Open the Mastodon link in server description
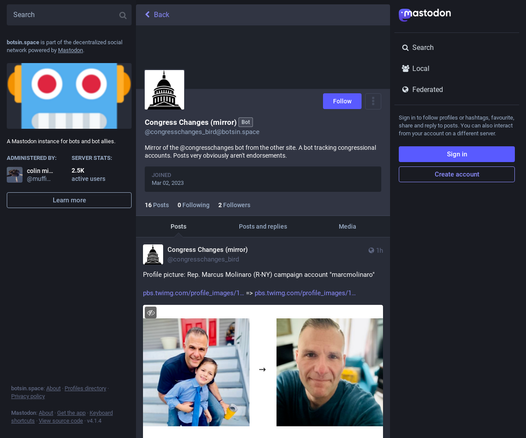Screen dimensions: 526x438 point(70,50)
